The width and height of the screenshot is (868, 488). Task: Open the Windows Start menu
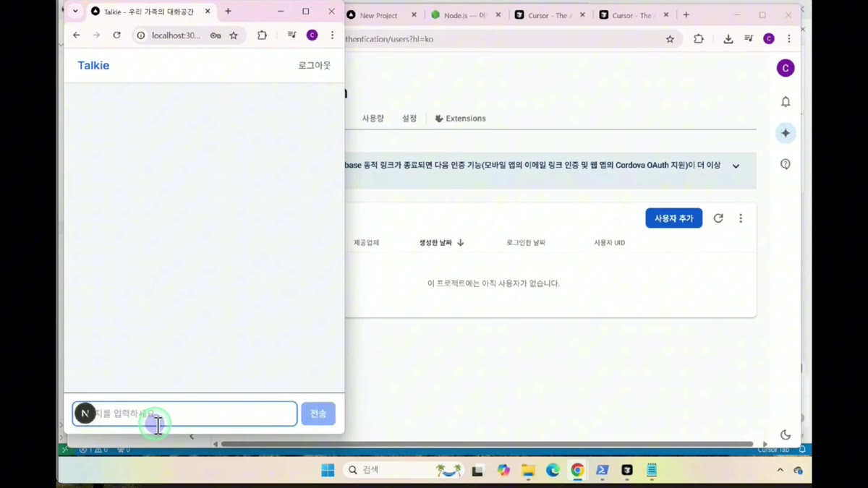click(328, 471)
